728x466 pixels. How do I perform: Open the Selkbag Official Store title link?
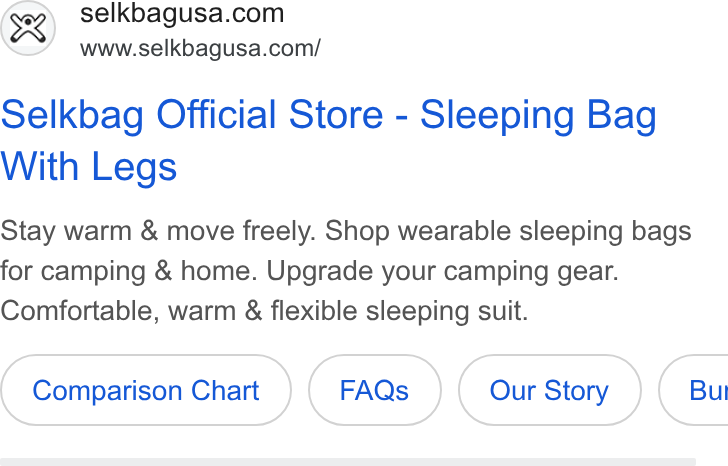pyautogui.click(x=328, y=140)
